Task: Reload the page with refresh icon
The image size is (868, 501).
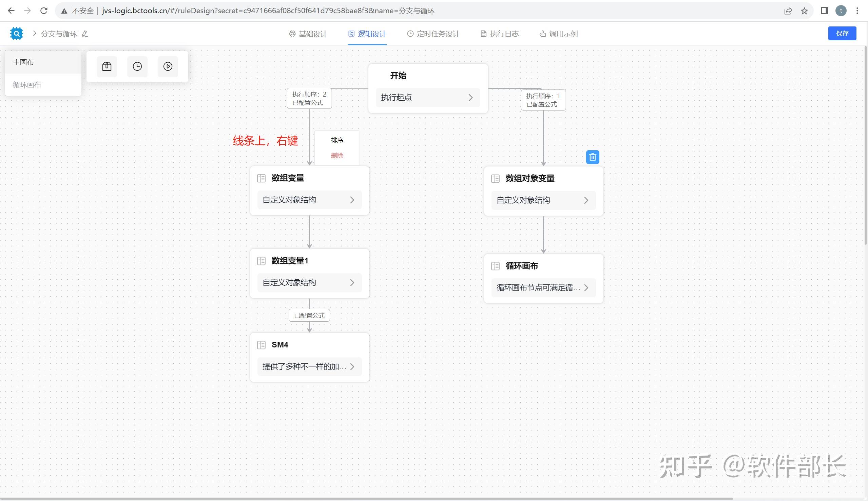Action: coord(44,11)
